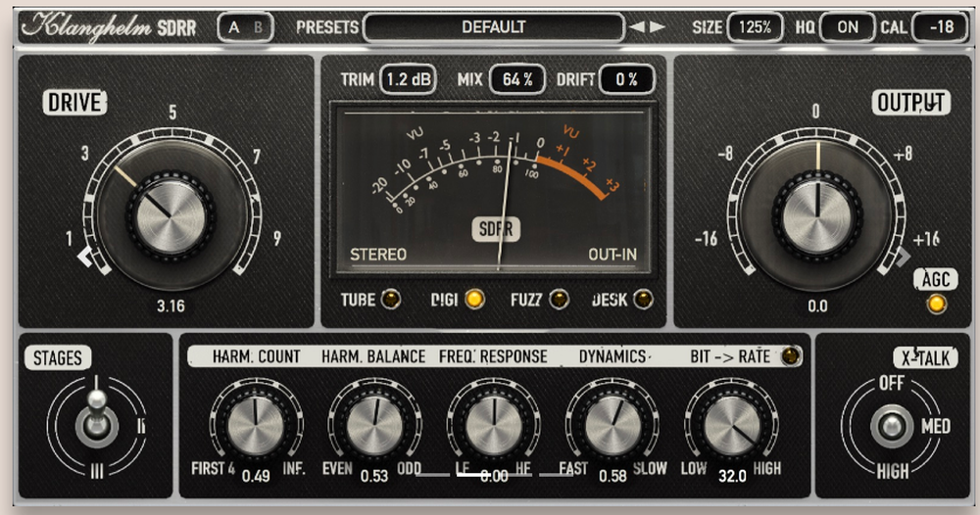Set stages switch to position III
The width and height of the screenshot is (980, 515).
97,471
